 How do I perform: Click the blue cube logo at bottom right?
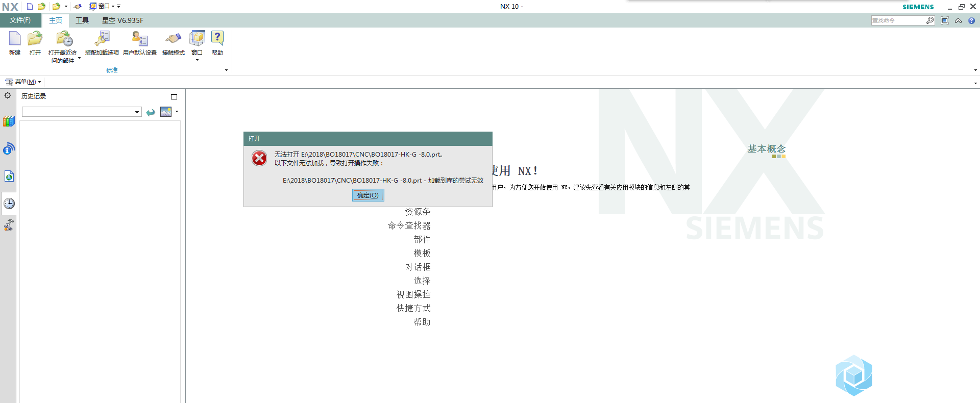coord(854,375)
